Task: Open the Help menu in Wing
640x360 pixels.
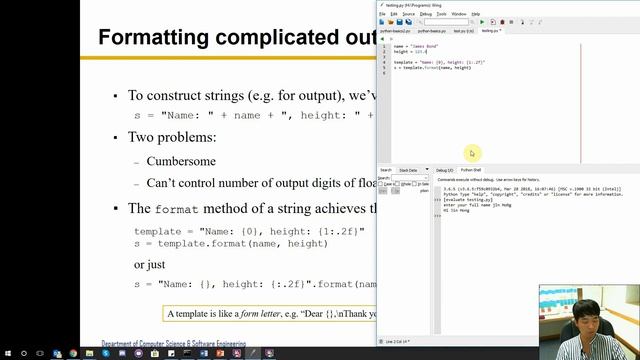Action: coord(476,14)
